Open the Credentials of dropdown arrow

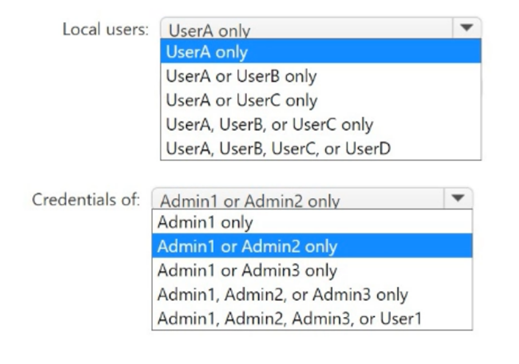(x=458, y=199)
